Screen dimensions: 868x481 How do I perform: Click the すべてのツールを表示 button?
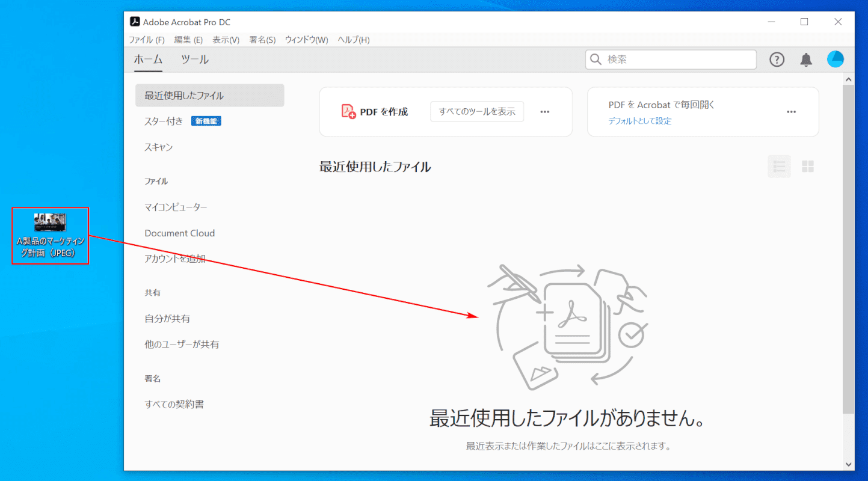point(477,111)
